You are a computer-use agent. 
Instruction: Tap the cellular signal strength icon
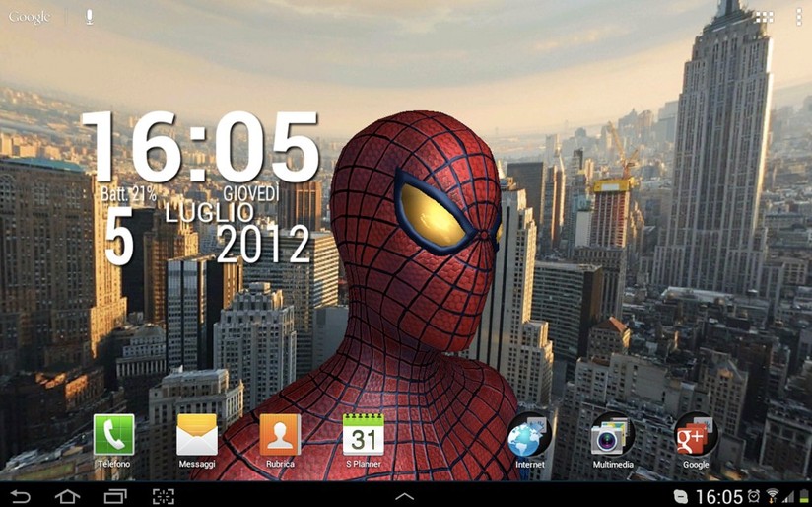pos(788,496)
